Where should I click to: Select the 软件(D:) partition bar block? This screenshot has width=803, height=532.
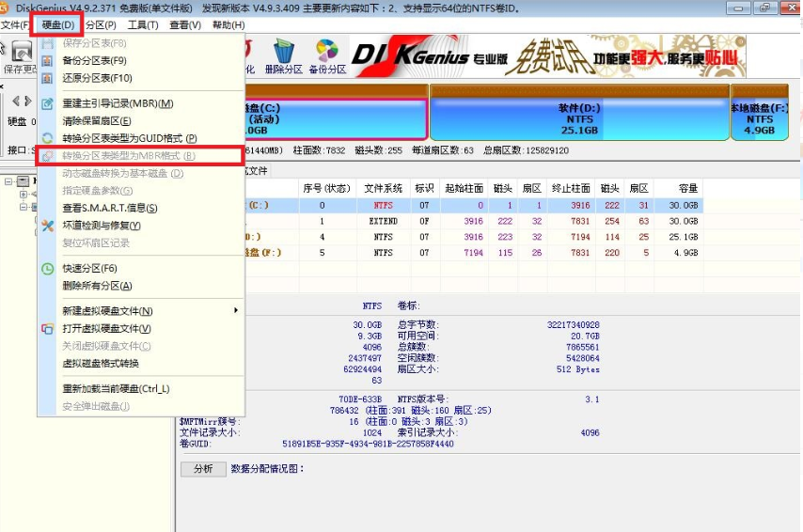[579, 118]
